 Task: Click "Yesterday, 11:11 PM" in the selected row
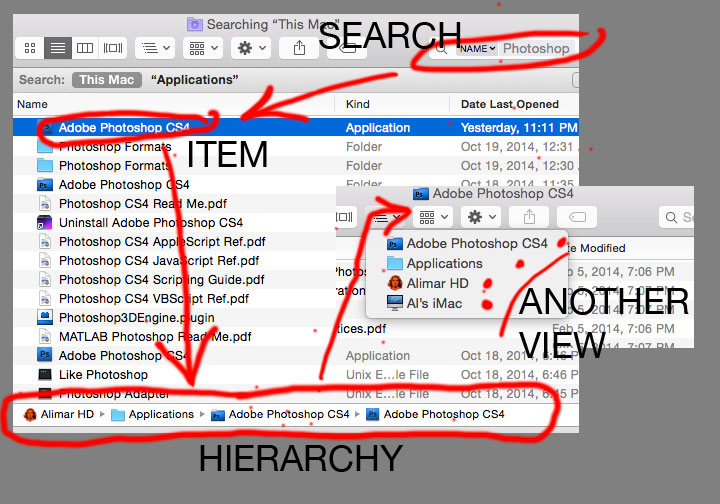click(x=519, y=128)
